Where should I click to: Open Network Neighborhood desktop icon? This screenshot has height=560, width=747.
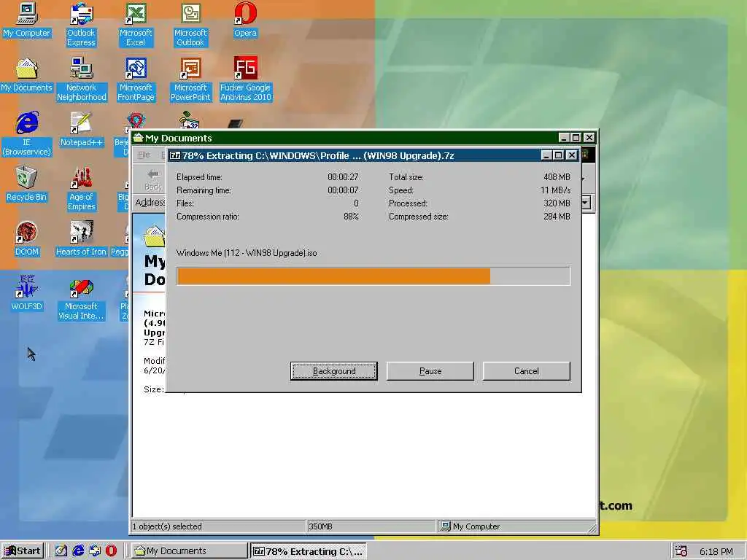pos(82,79)
